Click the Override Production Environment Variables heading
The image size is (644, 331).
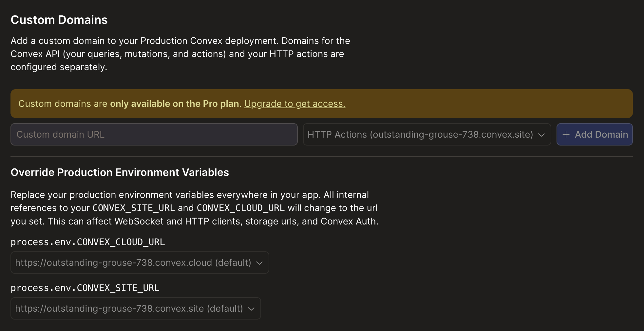120,172
